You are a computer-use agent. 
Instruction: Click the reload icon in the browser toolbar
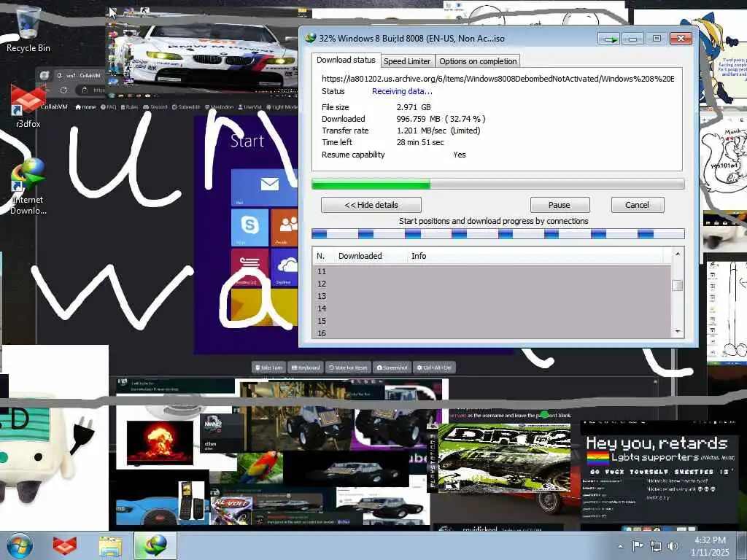click(63, 90)
